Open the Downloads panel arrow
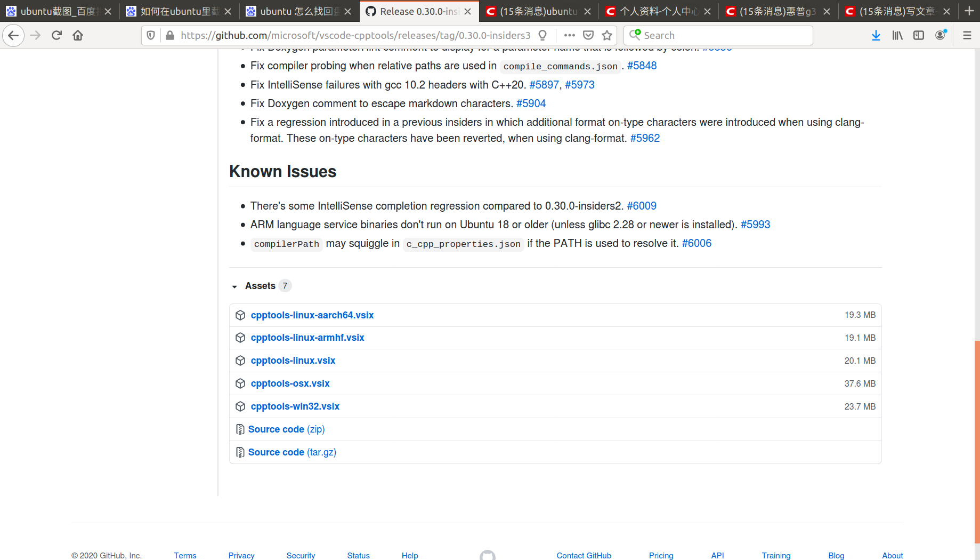The image size is (980, 560). [876, 35]
